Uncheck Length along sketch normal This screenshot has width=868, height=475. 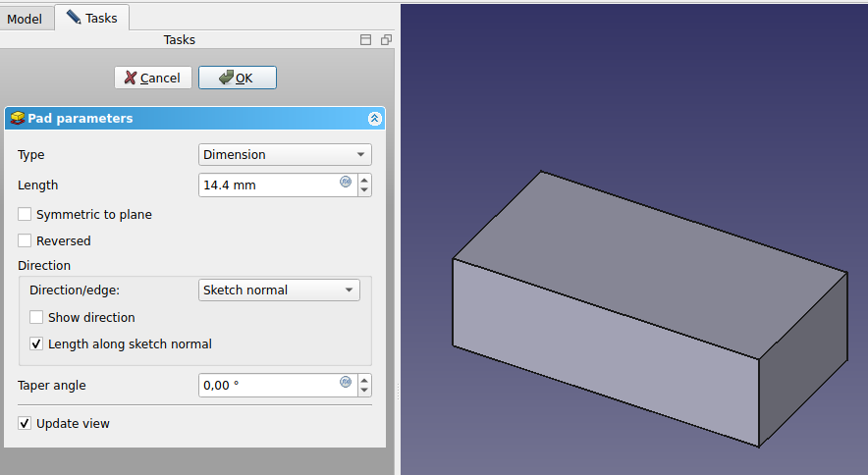point(36,343)
